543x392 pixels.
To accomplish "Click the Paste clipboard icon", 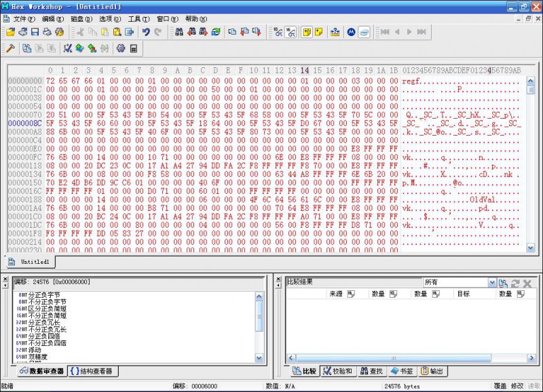I will 105,32.
